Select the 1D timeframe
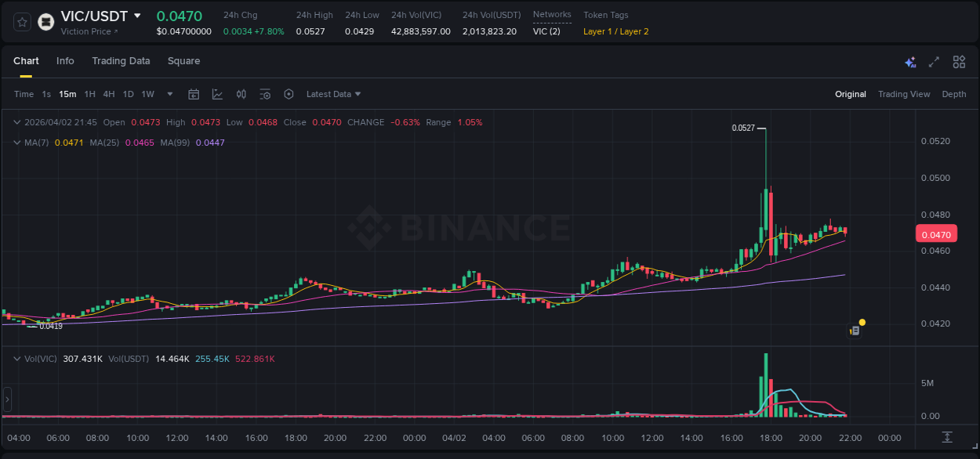980x459 pixels. 128,94
